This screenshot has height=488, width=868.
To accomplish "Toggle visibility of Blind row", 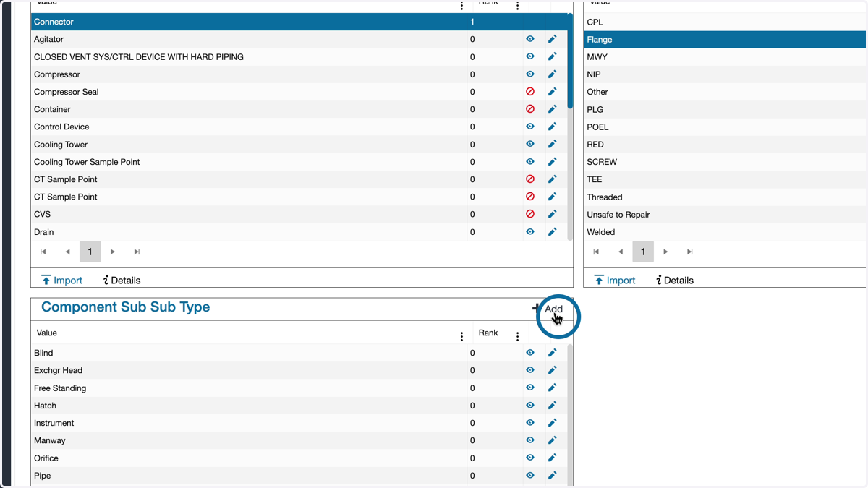I will (x=530, y=353).
